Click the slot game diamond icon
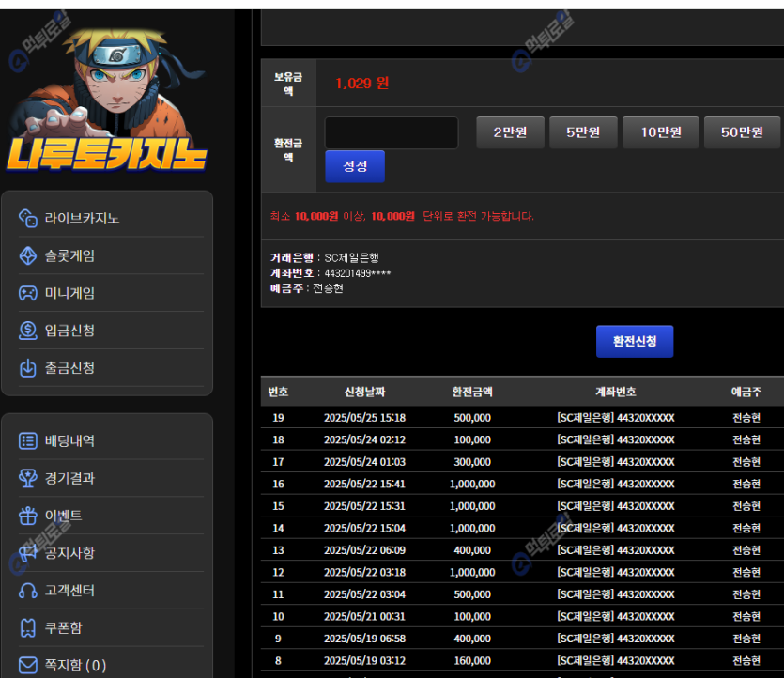This screenshot has width=784, height=678. point(28,255)
